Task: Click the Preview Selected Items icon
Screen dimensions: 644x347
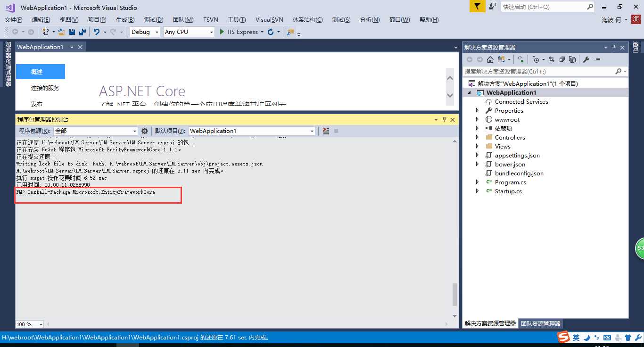Action: coord(597,59)
